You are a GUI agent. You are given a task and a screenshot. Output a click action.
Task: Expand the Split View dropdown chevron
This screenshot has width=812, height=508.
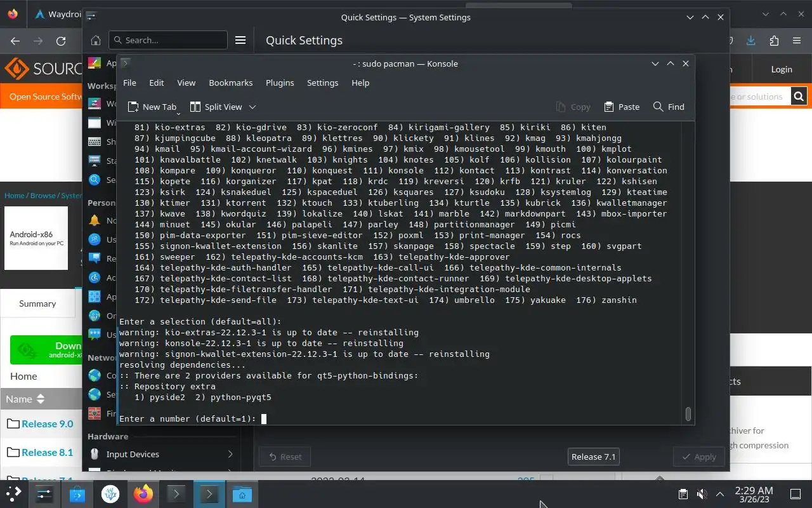[252, 107]
